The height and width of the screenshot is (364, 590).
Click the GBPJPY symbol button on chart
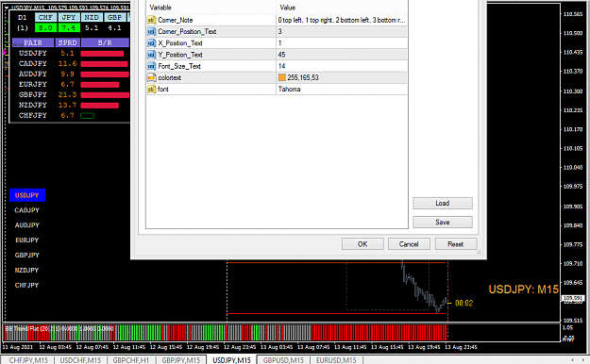[26, 255]
